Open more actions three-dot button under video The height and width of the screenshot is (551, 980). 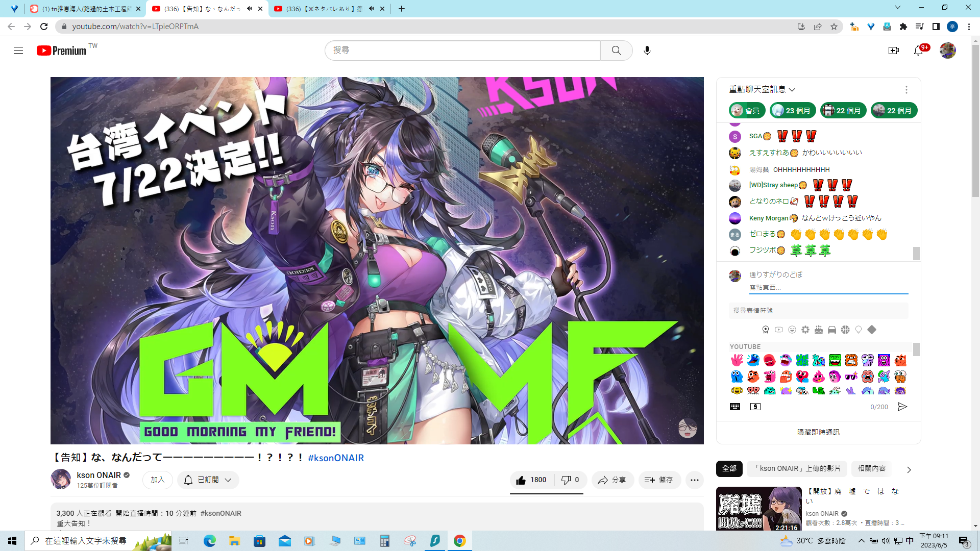[695, 480]
